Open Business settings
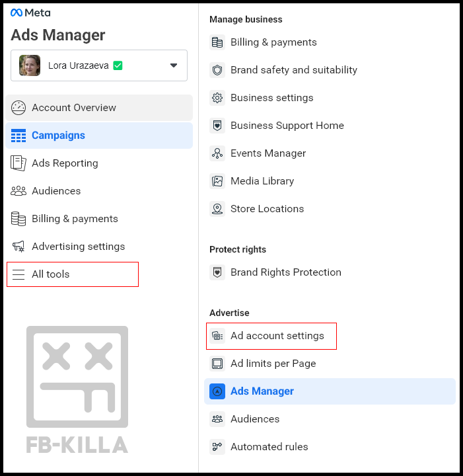 [x=271, y=98]
